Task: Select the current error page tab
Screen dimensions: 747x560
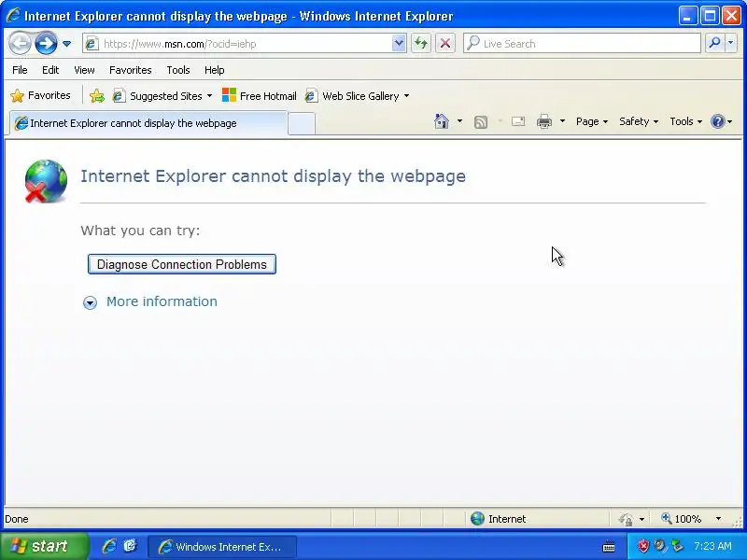Action: 148,123
